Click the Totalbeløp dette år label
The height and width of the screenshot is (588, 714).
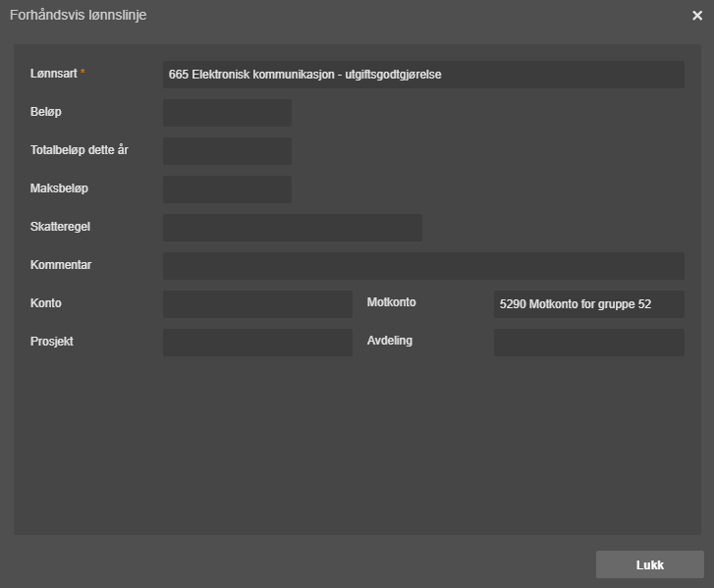tap(80, 150)
